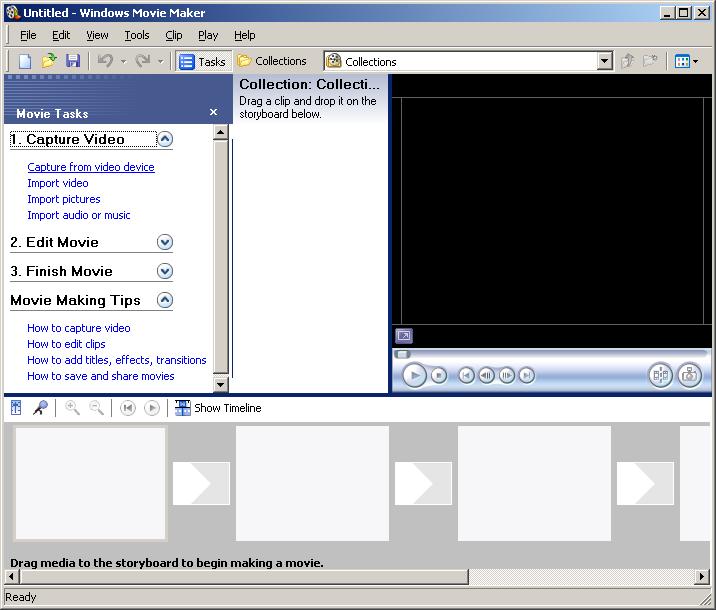The image size is (716, 610).
Task: Open How to save and share movies
Action: [100, 376]
